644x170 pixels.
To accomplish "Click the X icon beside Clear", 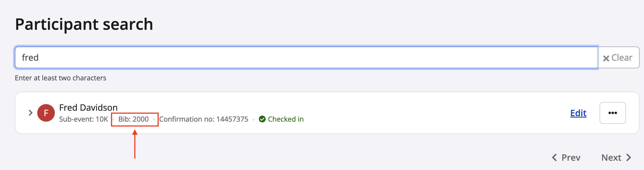I will 606,58.
